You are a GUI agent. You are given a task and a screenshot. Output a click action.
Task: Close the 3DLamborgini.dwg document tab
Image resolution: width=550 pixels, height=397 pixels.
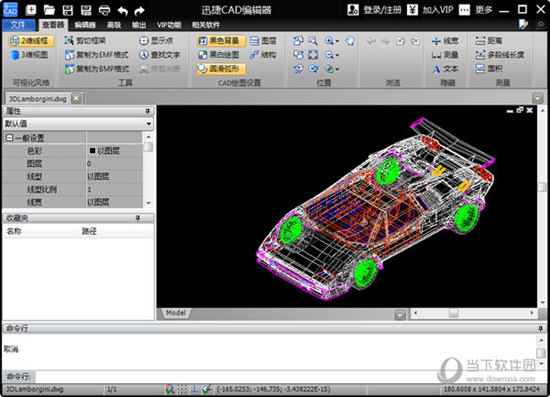[76, 99]
